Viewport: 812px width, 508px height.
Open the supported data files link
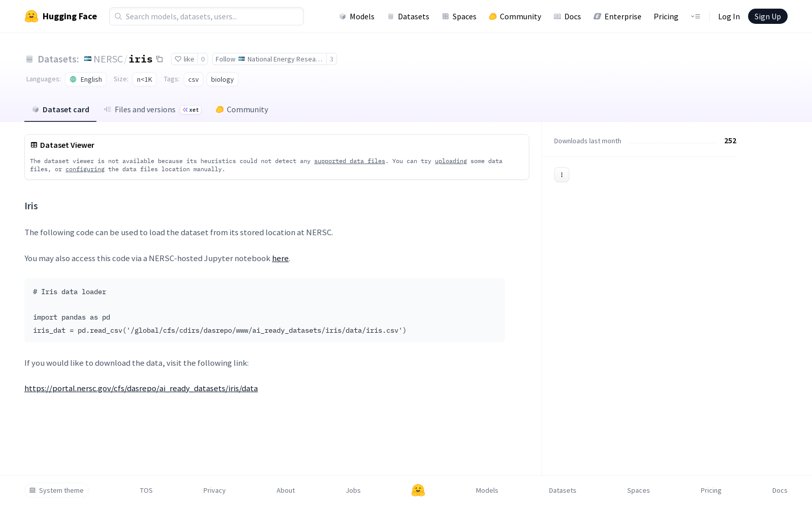(x=350, y=161)
